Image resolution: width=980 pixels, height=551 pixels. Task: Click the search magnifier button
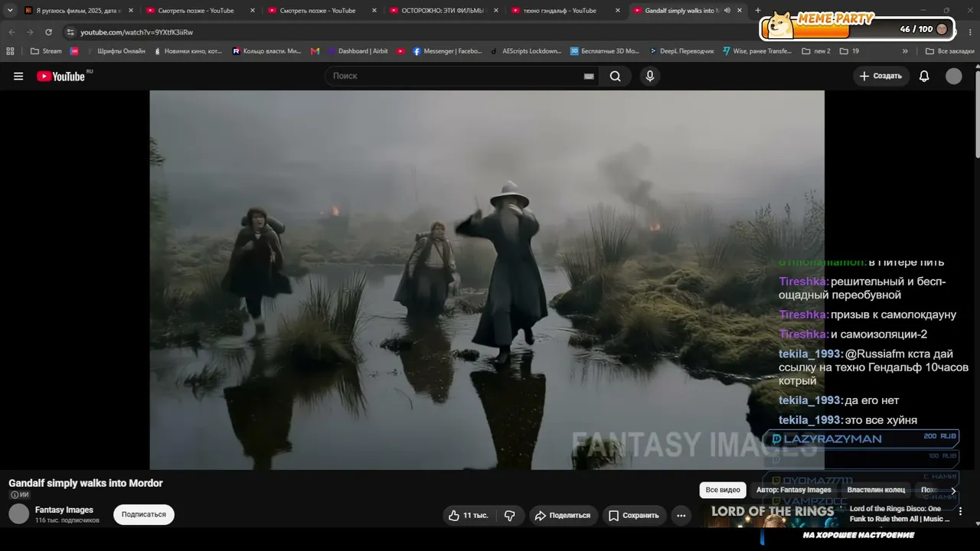(x=616, y=77)
